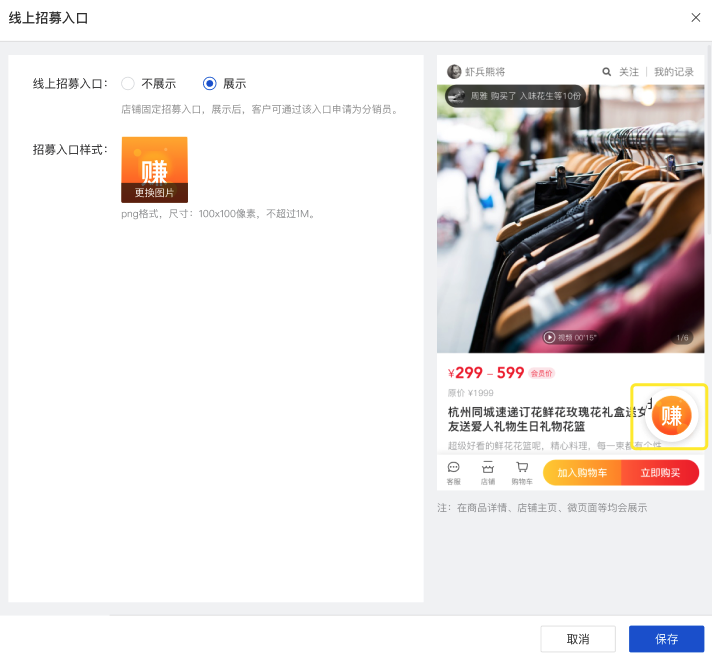Click the 取消 button
This screenshot has height=658, width=712.
tap(578, 639)
